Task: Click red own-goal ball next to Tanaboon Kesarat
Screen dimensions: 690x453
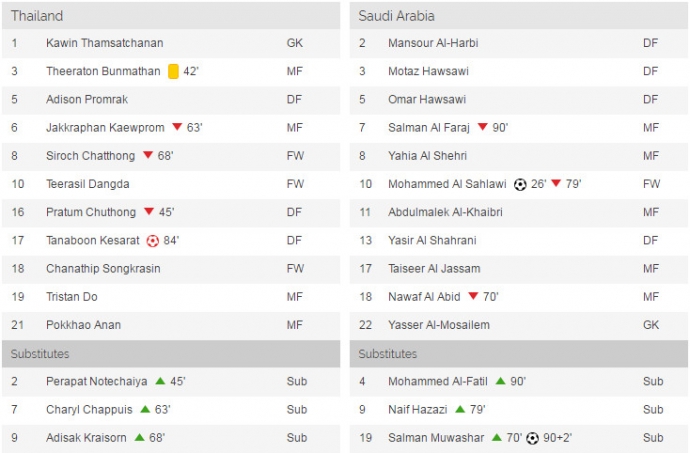Action: [x=153, y=240]
